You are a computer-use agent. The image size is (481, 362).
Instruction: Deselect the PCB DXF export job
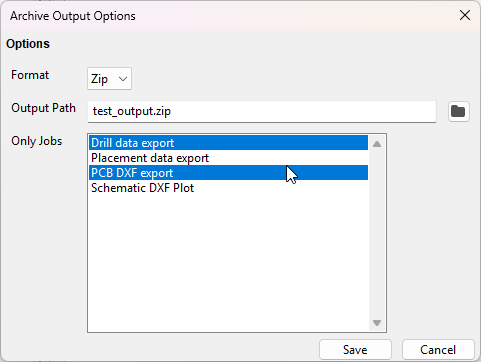228,173
